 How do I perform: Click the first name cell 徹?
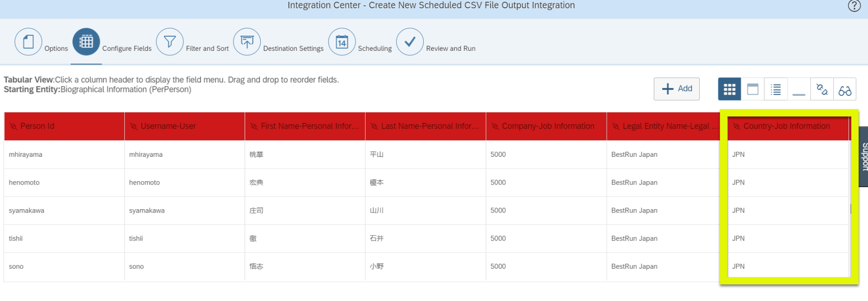(253, 238)
